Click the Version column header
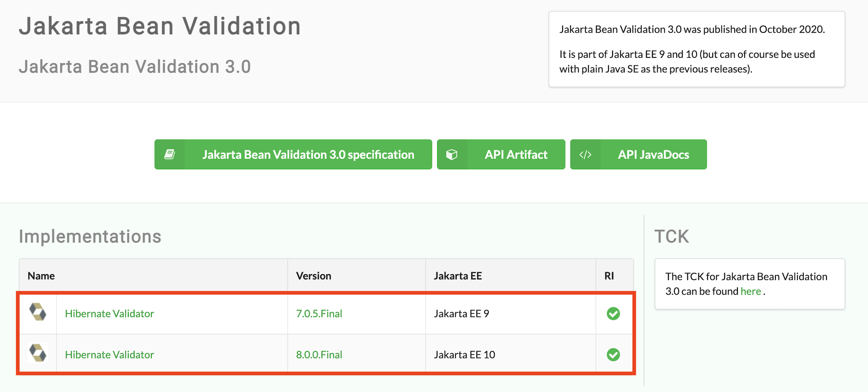The image size is (868, 392). click(313, 276)
